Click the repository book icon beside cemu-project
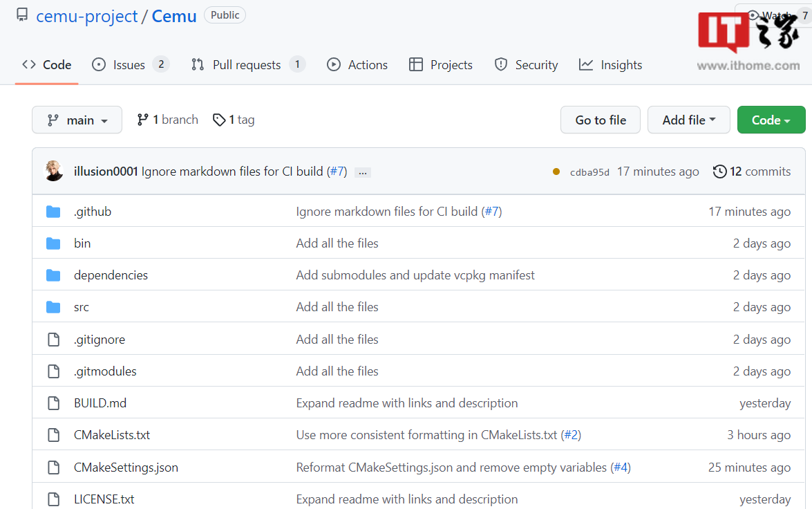812x509 pixels. click(x=21, y=15)
